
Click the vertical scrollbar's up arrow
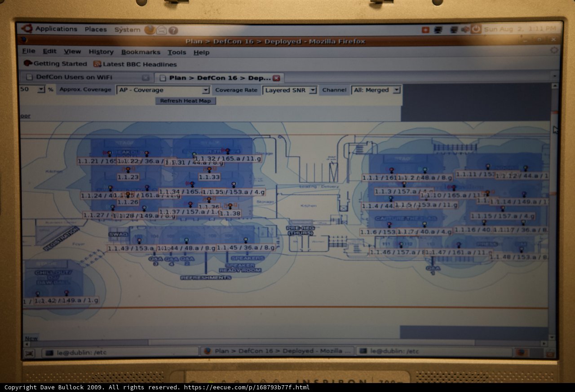(555, 85)
